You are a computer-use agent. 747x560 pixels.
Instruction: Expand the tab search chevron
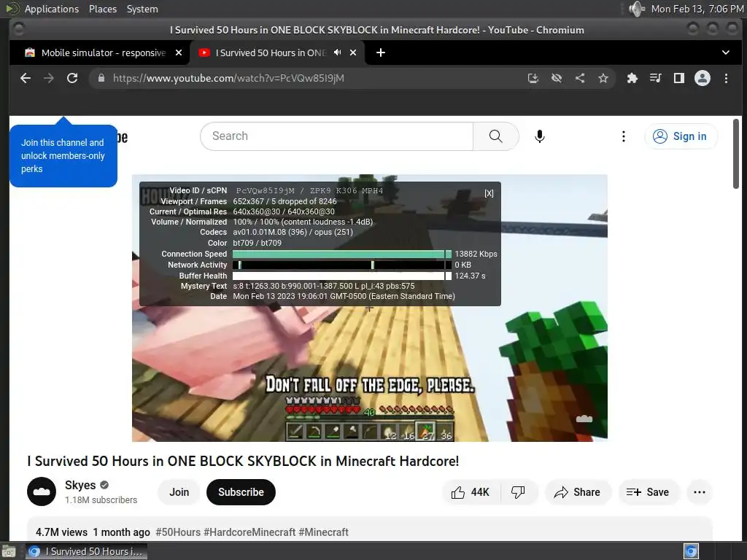(726, 52)
